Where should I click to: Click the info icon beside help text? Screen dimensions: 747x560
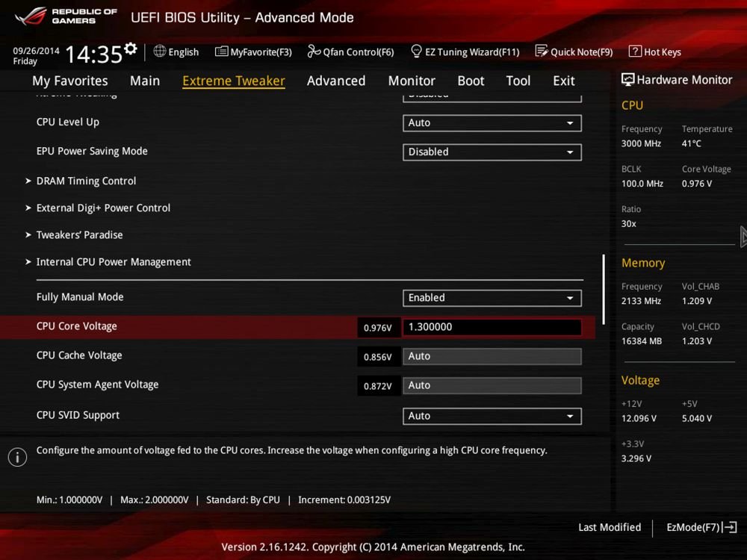(x=18, y=457)
